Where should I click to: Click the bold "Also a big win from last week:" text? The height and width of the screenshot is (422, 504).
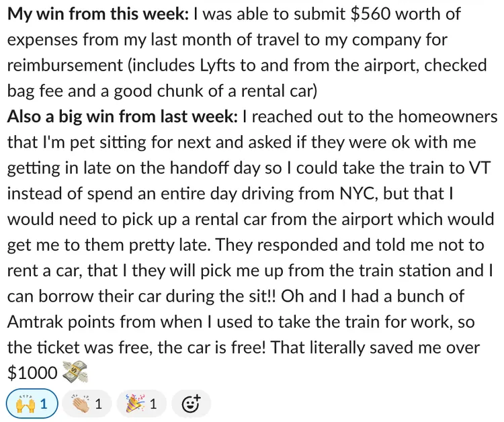[122, 117]
